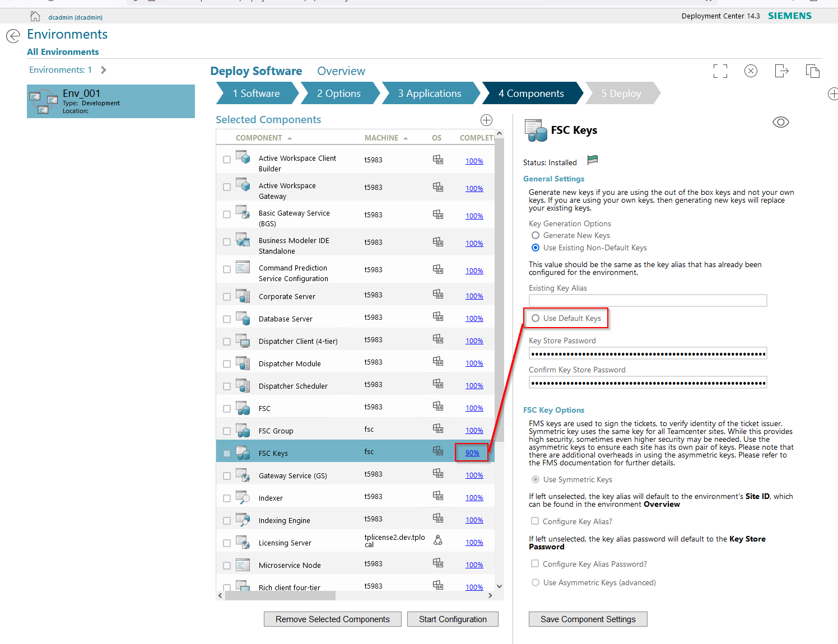
Task: Select the Use Default Keys radio
Action: (536, 319)
